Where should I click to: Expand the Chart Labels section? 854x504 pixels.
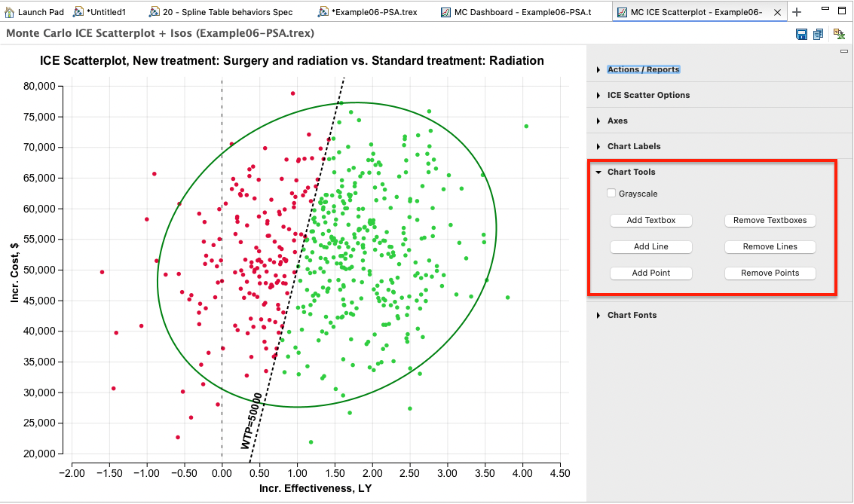(632, 146)
